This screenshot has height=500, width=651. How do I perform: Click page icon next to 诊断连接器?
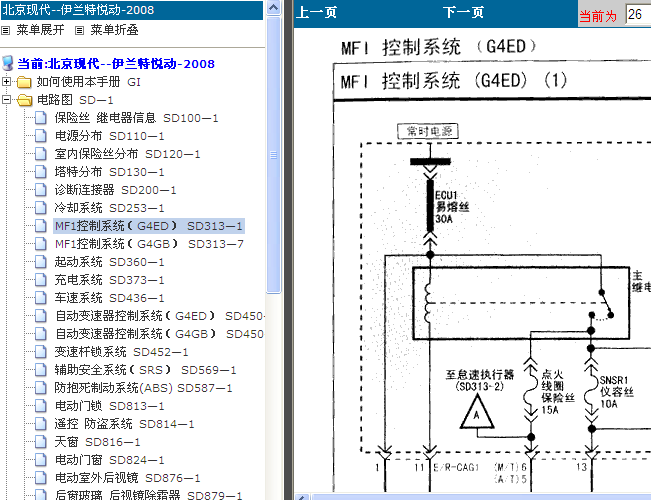tap(41, 190)
